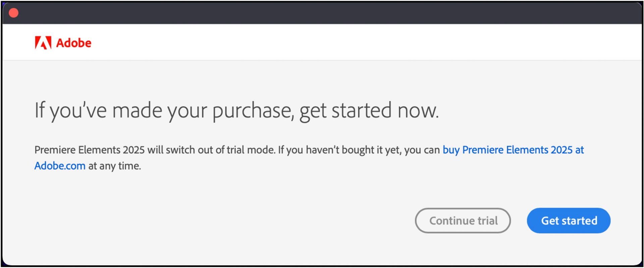The width and height of the screenshot is (644, 268).
Task: Click the Get started button
Action: coord(569,220)
